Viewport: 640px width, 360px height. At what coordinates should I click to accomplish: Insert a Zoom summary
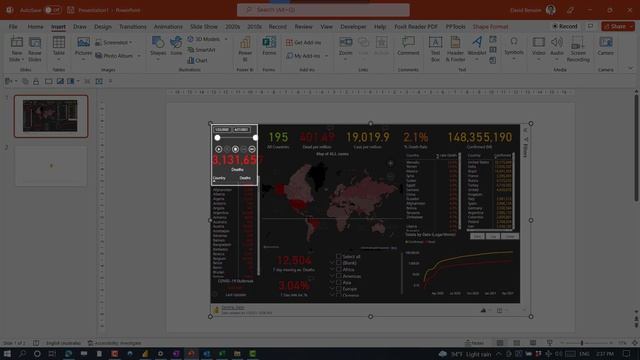point(346,48)
